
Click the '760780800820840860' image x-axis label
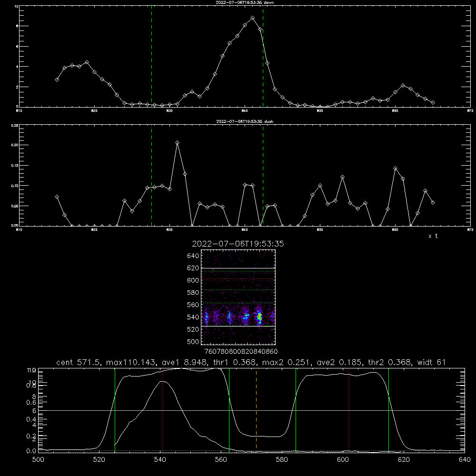(x=241, y=352)
